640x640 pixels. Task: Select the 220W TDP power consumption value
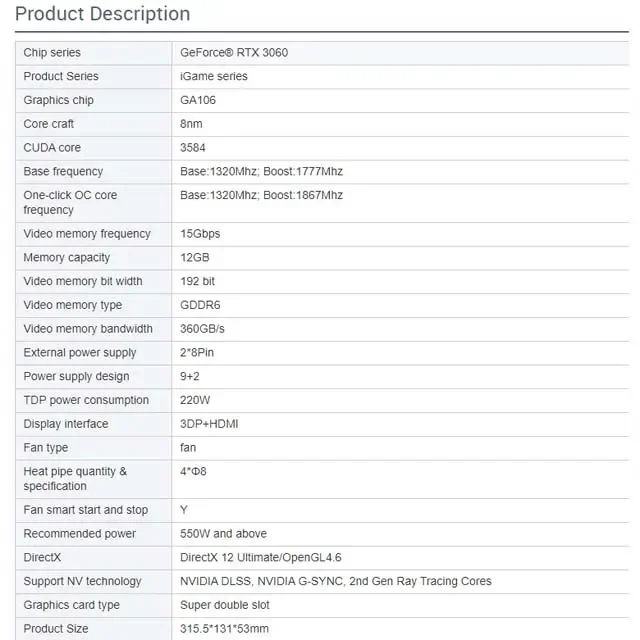tap(195, 400)
